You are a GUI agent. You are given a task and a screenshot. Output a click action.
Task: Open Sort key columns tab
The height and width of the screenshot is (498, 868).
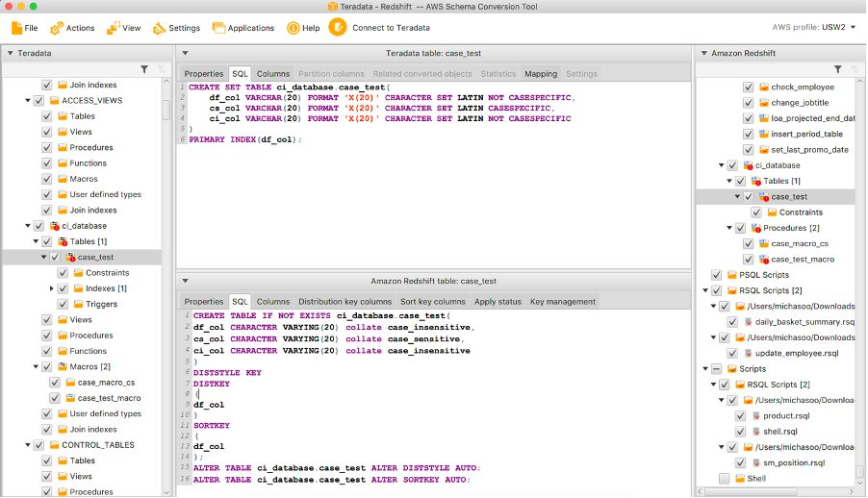pos(433,302)
